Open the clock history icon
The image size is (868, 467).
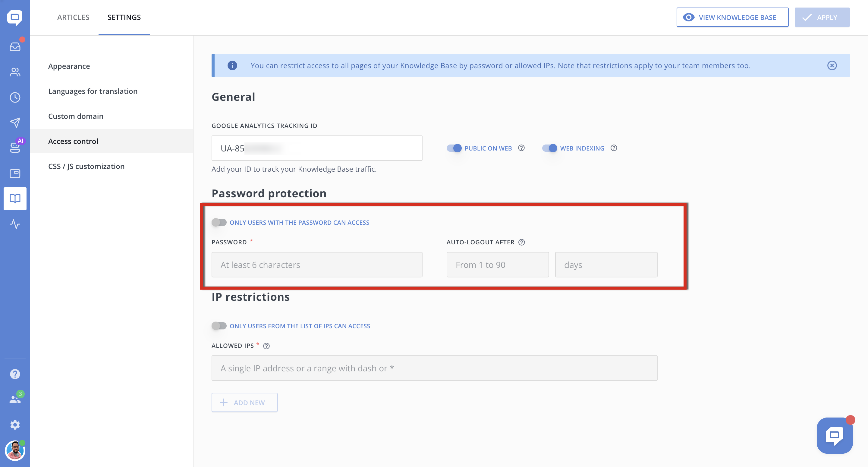point(15,97)
